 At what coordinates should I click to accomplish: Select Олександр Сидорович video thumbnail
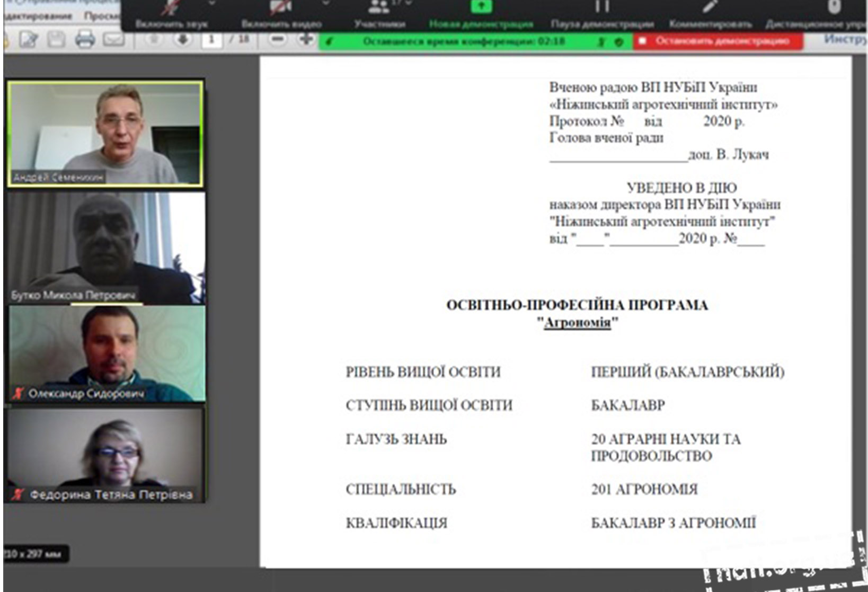click(107, 354)
